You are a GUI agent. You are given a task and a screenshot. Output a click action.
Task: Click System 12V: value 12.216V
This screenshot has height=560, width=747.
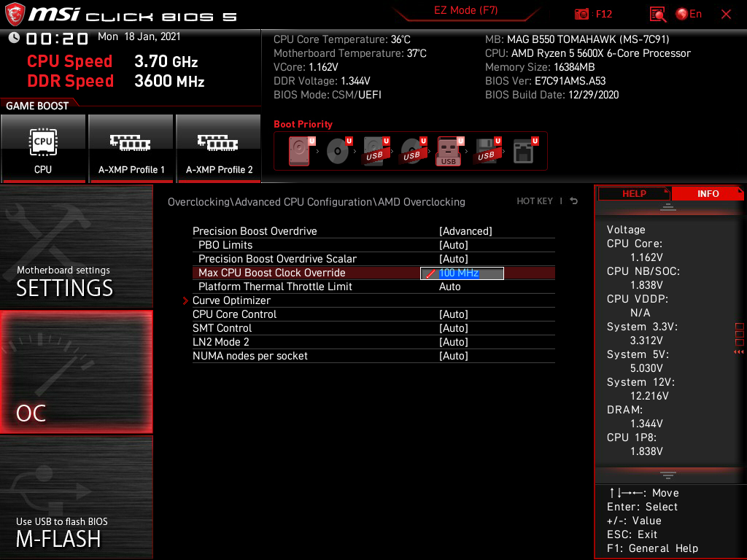[649, 396]
